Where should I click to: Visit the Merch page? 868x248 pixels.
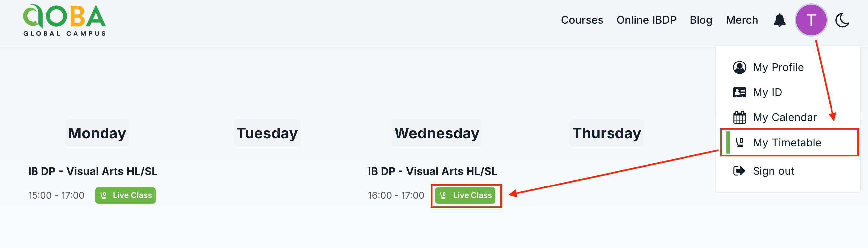(x=742, y=20)
